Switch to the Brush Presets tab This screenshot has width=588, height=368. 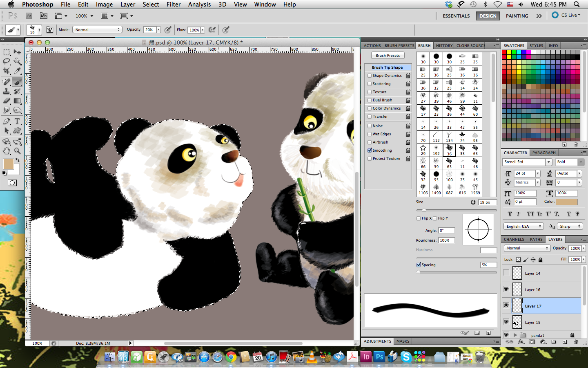click(x=399, y=46)
